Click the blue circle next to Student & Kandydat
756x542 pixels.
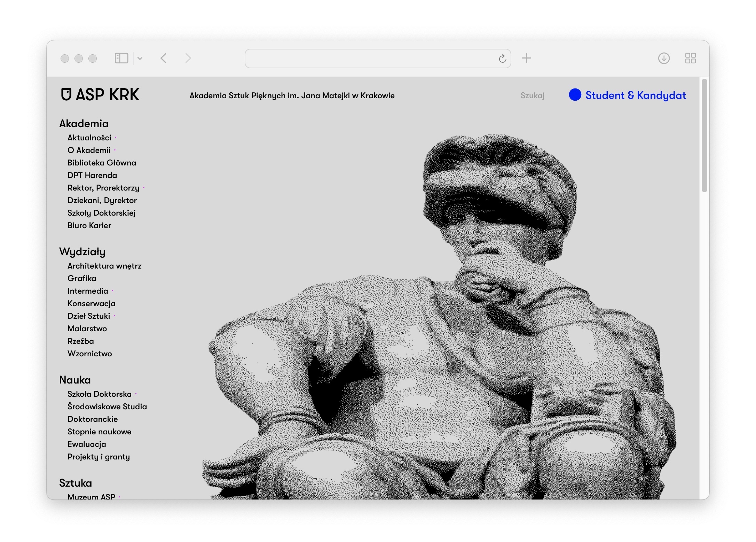click(x=575, y=95)
